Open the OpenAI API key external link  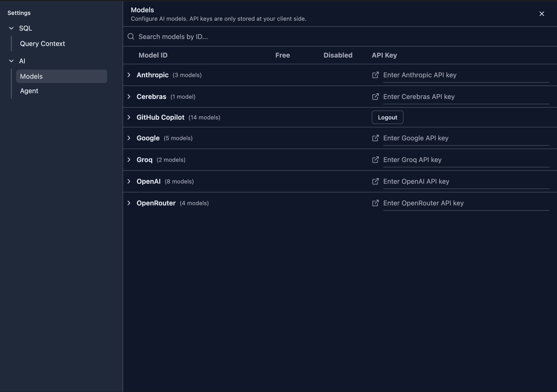point(375,181)
